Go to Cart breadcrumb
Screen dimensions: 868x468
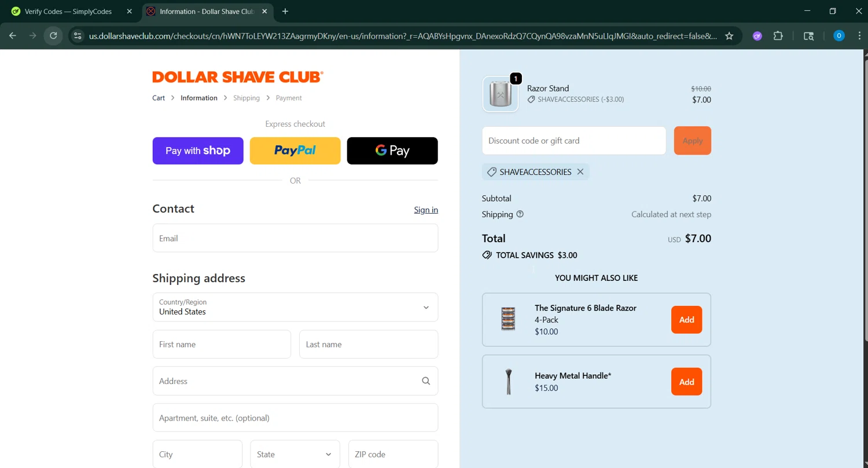[x=159, y=98]
